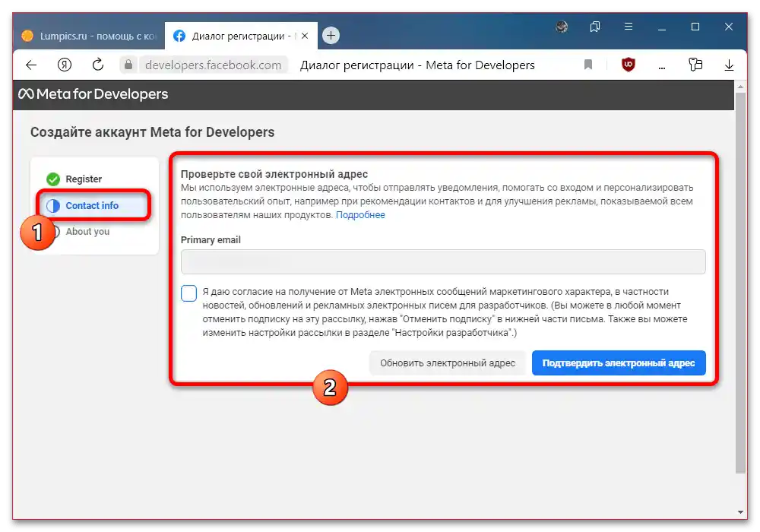Open the browser hamburger menu

pos(629,25)
